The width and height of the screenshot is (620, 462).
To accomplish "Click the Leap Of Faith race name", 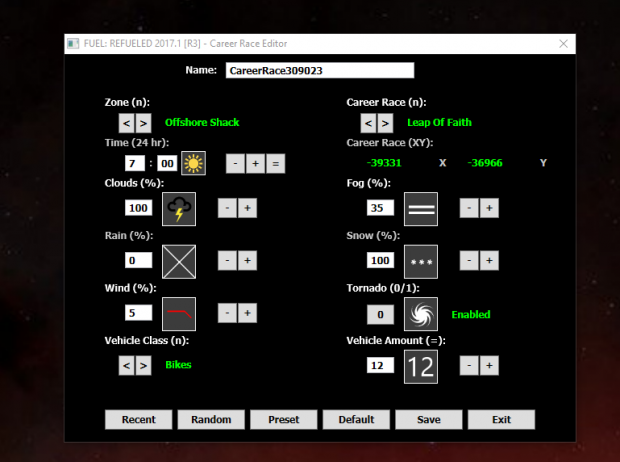I will tap(439, 123).
